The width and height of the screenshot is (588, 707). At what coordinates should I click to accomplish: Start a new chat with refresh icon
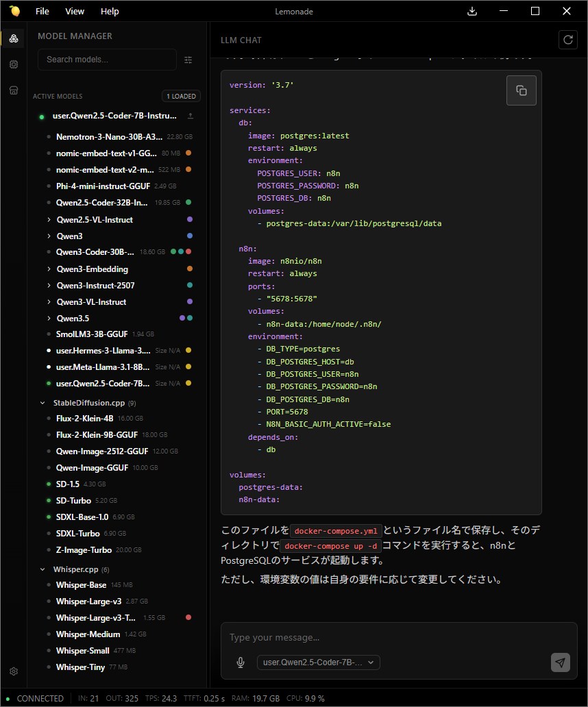567,40
